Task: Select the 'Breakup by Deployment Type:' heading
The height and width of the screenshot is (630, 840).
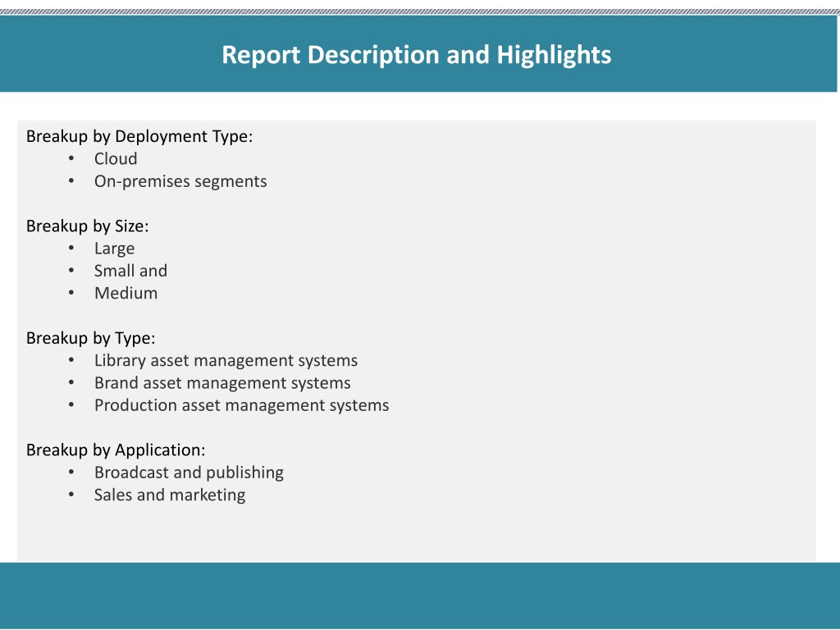Action: click(x=139, y=137)
